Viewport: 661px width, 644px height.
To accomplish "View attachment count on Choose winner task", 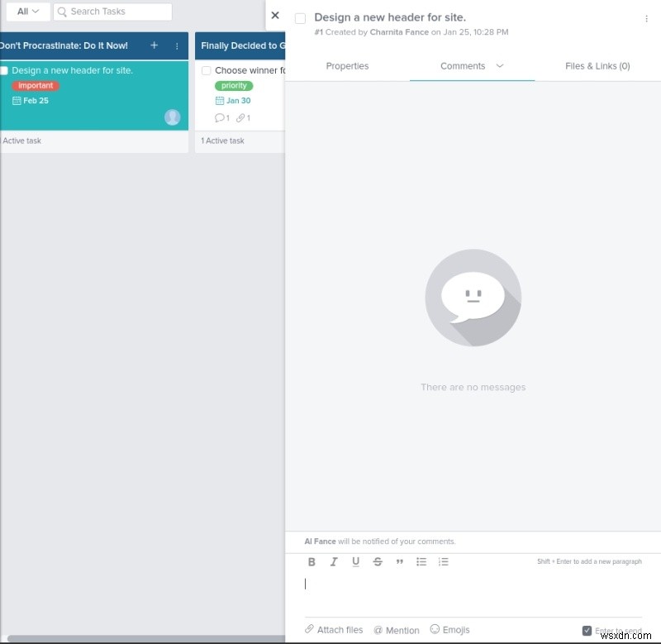I will pos(243,117).
